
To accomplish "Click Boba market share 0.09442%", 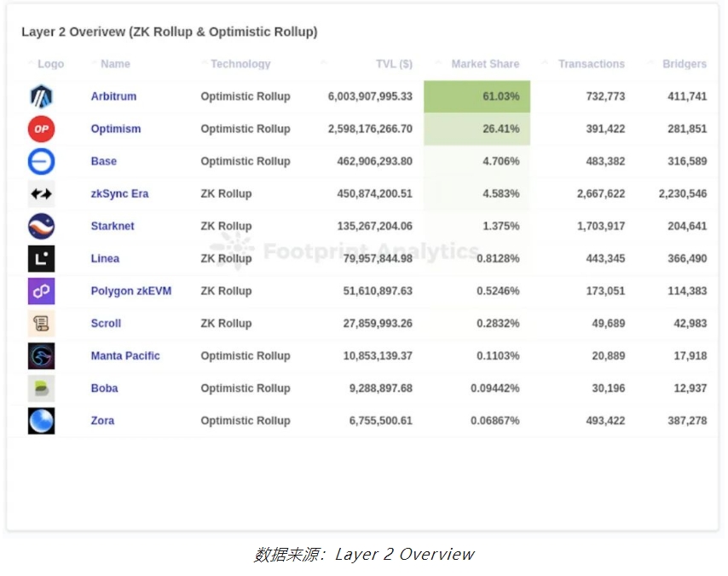I will pyautogui.click(x=495, y=389).
